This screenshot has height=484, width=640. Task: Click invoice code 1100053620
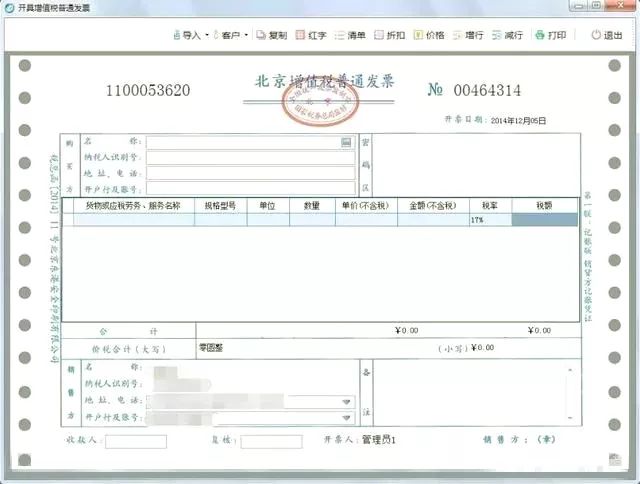pyautogui.click(x=148, y=91)
